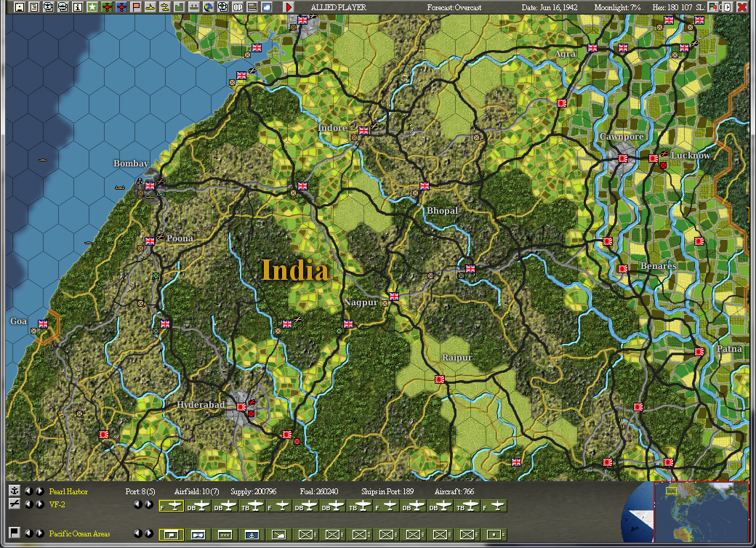Select the Japanese flag at Cawnpore
The image size is (756, 548).
[x=623, y=158]
